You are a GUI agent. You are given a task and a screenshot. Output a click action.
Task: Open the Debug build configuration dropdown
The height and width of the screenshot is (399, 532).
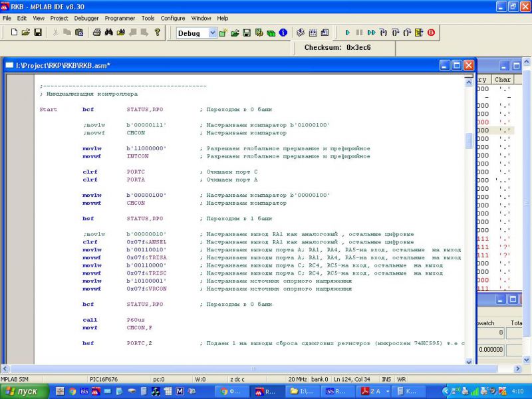(x=213, y=33)
